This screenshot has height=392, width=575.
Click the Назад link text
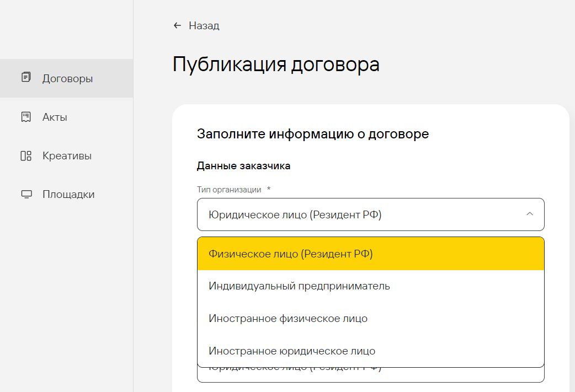[204, 26]
